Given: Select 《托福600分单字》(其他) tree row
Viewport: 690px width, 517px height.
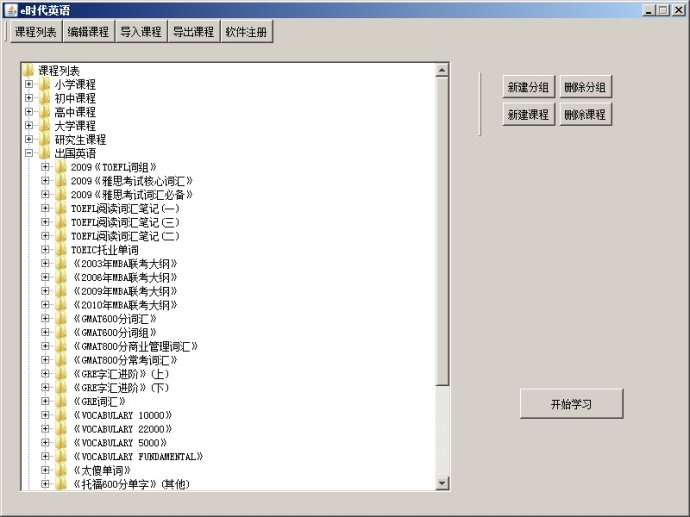Looking at the screenshot, I should (x=132, y=484).
